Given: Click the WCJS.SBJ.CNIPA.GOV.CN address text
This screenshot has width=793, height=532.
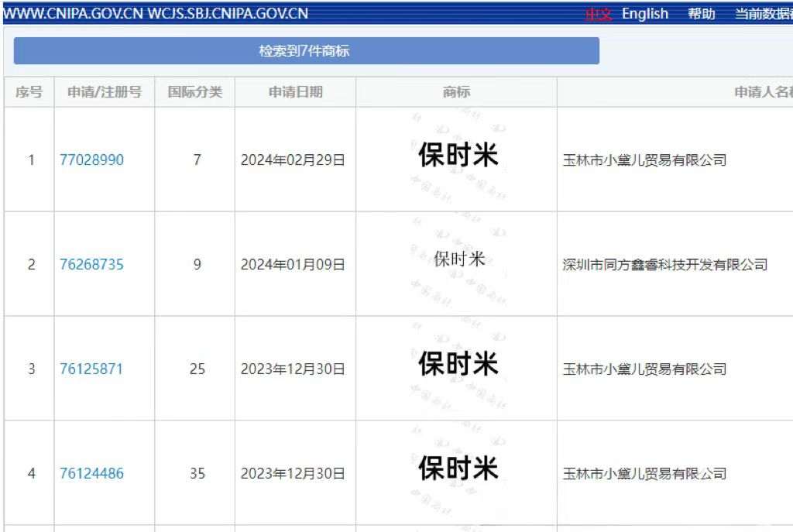Looking at the screenshot, I should tap(228, 14).
